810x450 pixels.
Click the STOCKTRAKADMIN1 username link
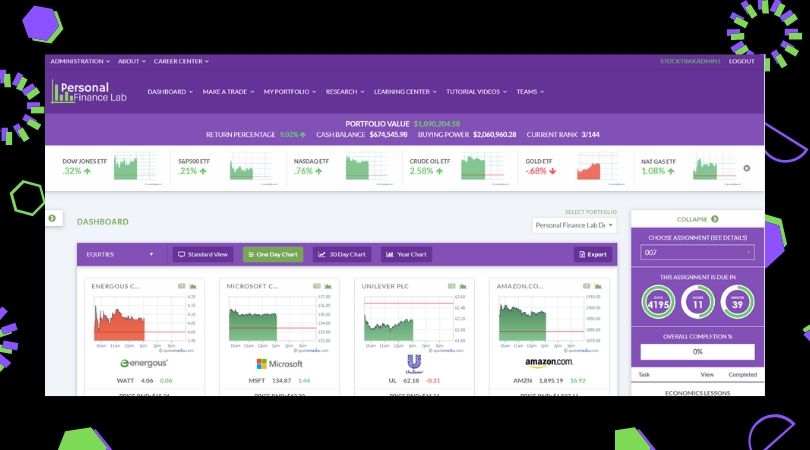[690, 61]
